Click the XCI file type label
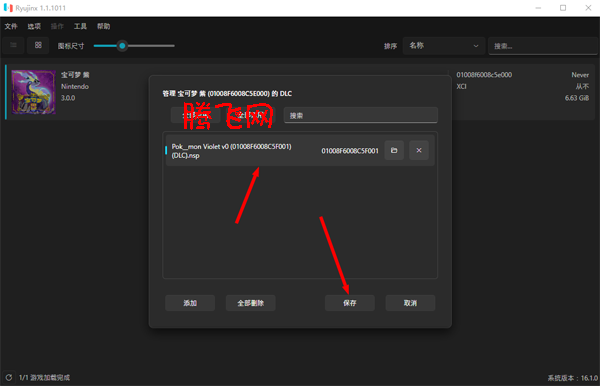 461,86
